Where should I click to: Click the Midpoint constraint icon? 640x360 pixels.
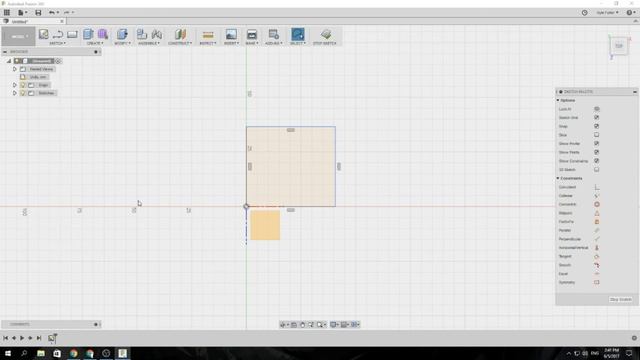[596, 213]
